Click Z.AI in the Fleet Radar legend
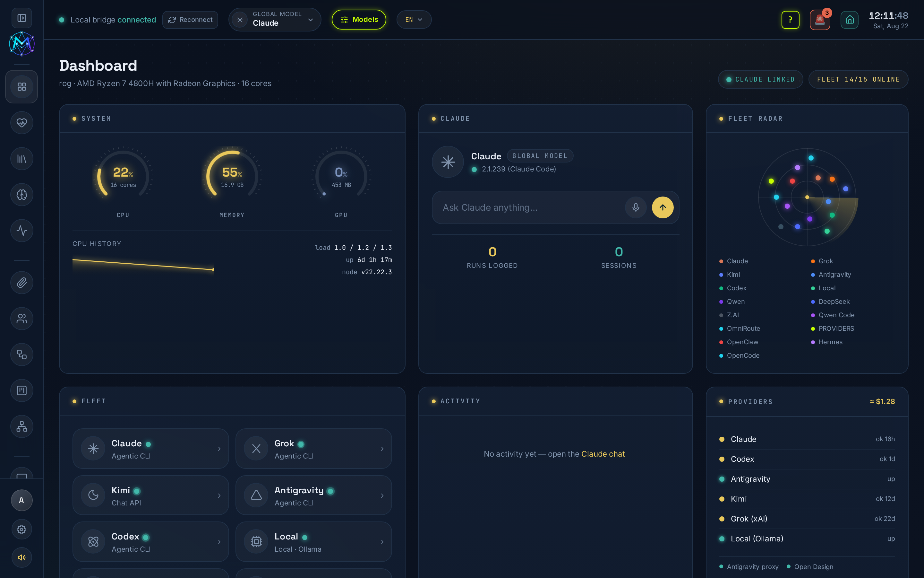Viewport: 924px width, 578px height. pos(729,315)
